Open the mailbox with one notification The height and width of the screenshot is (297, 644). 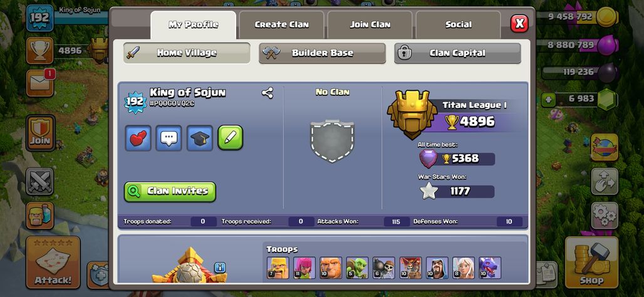click(40, 83)
